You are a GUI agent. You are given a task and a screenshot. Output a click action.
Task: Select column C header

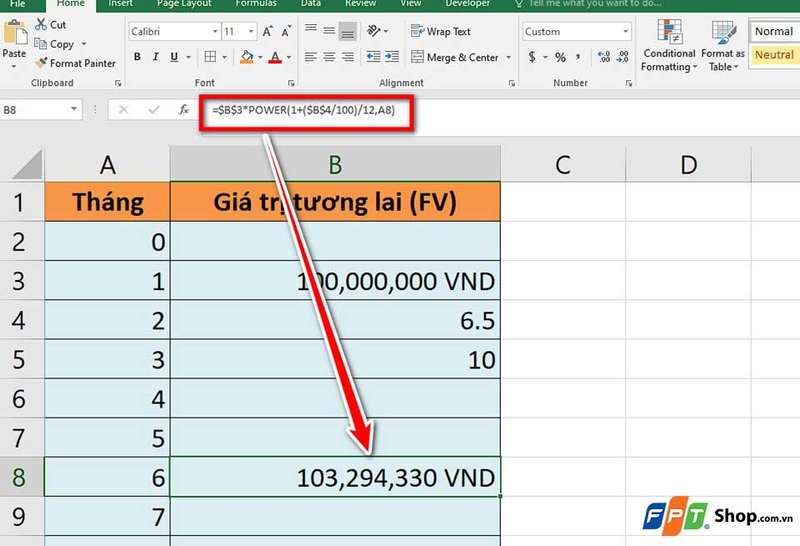pyautogui.click(x=563, y=164)
